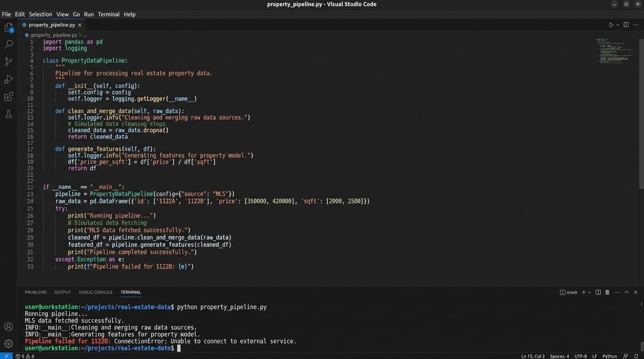Click the Spaces: 4 indentation setting
Viewport: 644px width, 359px height.
(559, 356)
